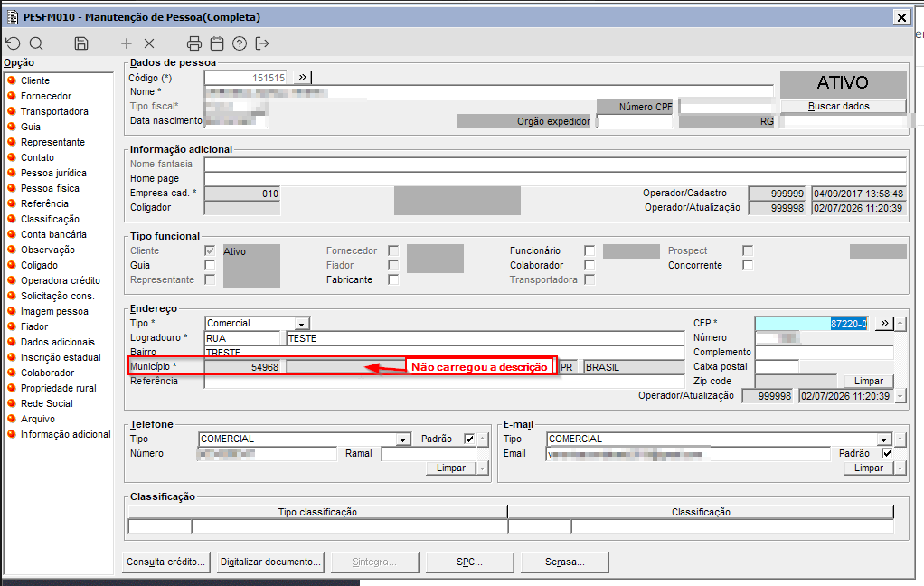Check the Colaborador checkbox in Tipo funcional
The image size is (924, 586).
(589, 265)
